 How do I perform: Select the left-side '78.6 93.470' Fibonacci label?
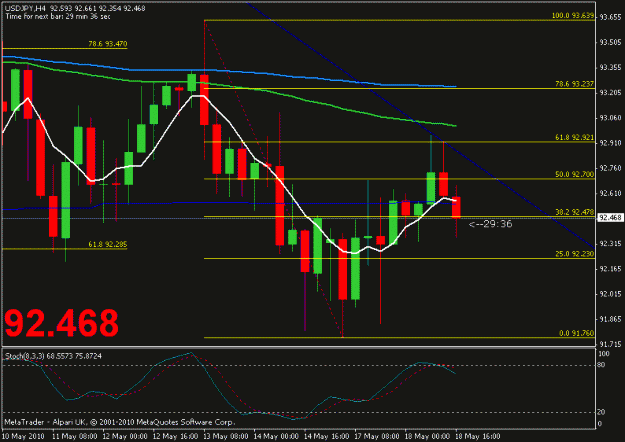108,44
